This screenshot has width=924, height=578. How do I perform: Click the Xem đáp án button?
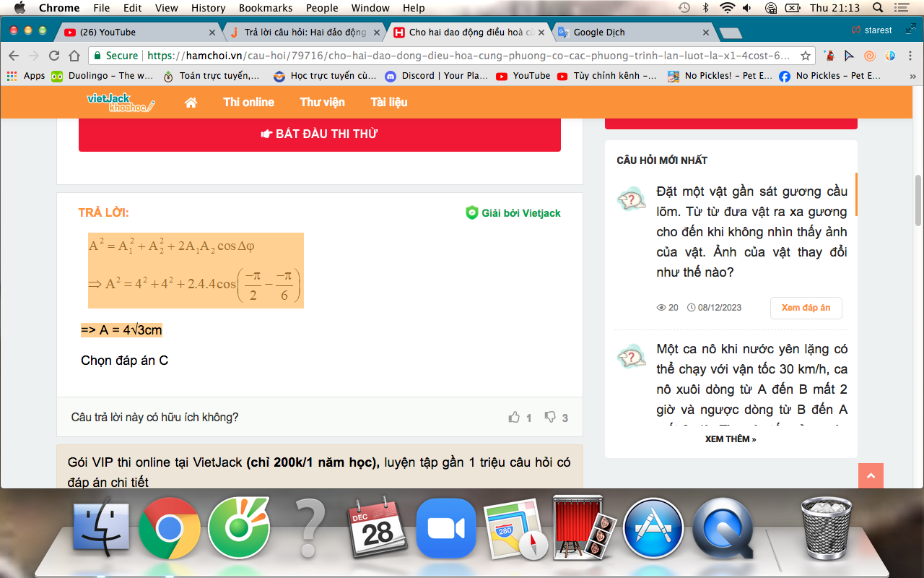806,308
